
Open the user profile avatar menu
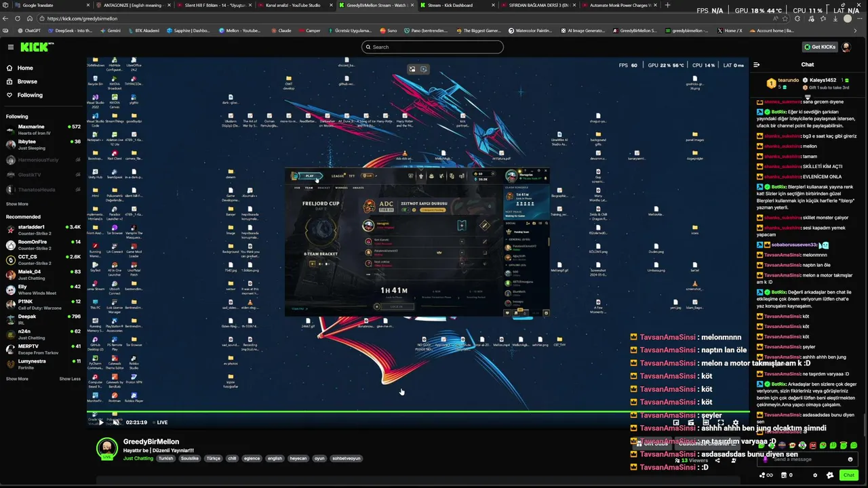[846, 47]
